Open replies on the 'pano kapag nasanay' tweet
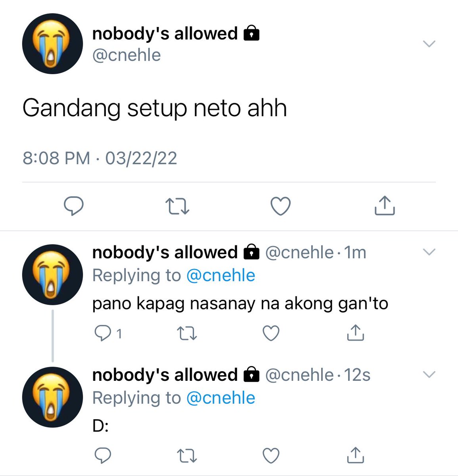458x476 pixels. 108,334
